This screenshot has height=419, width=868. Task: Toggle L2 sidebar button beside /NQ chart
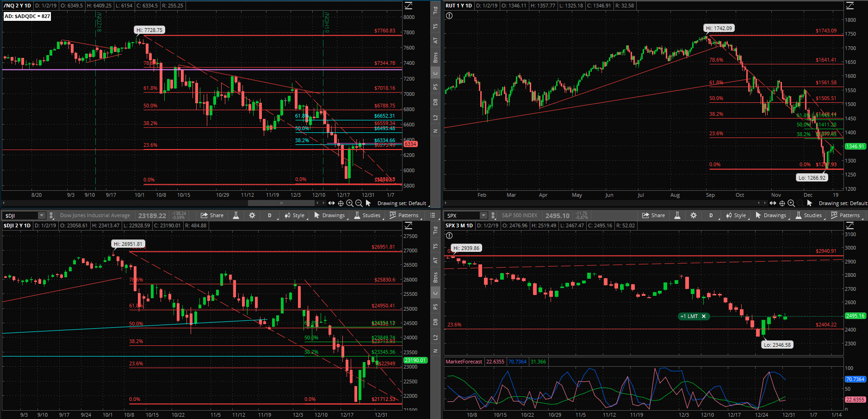pos(435,118)
